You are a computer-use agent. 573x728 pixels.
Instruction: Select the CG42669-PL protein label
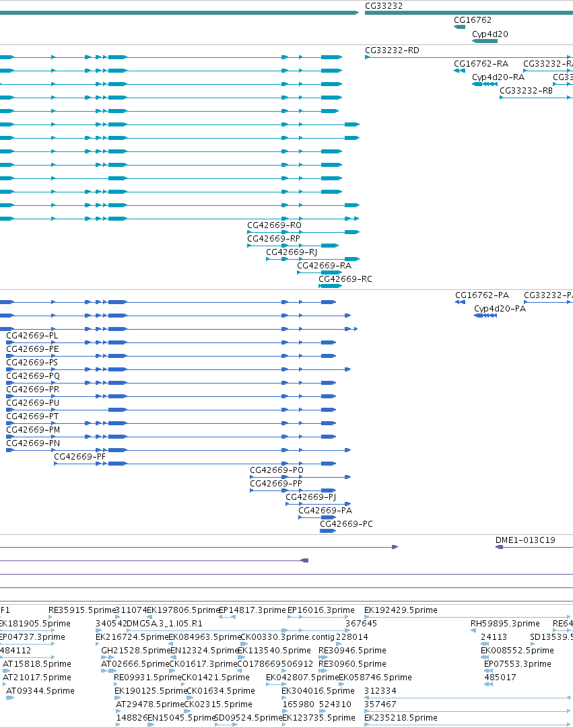[32, 336]
